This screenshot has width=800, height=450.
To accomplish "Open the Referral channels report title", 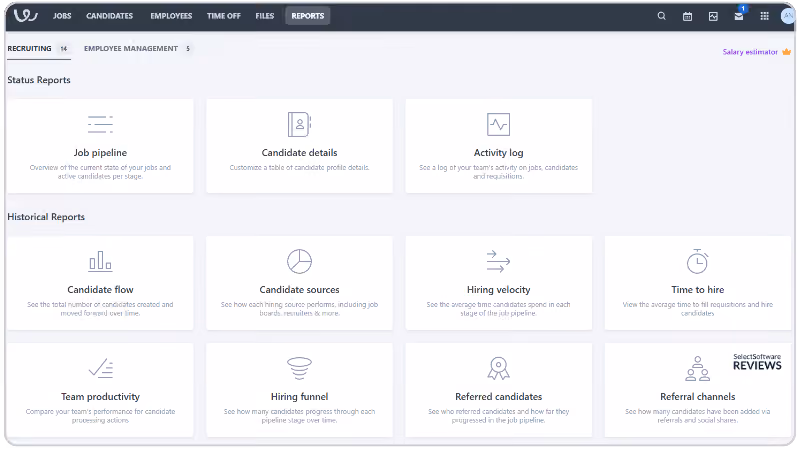I will click(x=697, y=396).
